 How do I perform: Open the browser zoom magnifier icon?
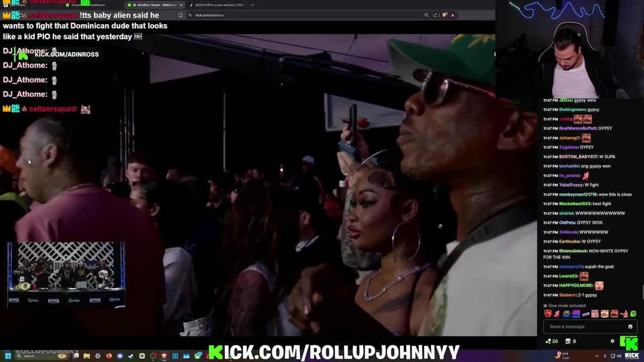pyautogui.click(x=427, y=15)
